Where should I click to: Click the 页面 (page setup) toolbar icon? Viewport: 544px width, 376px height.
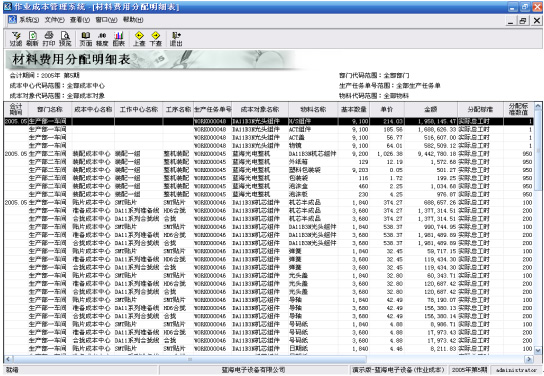[x=86, y=39]
